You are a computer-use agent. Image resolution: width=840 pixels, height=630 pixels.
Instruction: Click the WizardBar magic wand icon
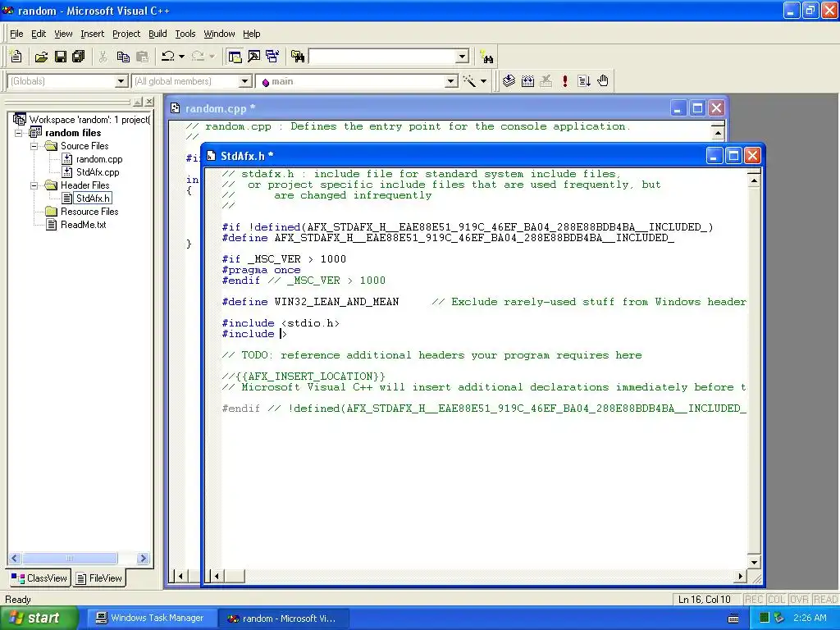[x=469, y=81]
